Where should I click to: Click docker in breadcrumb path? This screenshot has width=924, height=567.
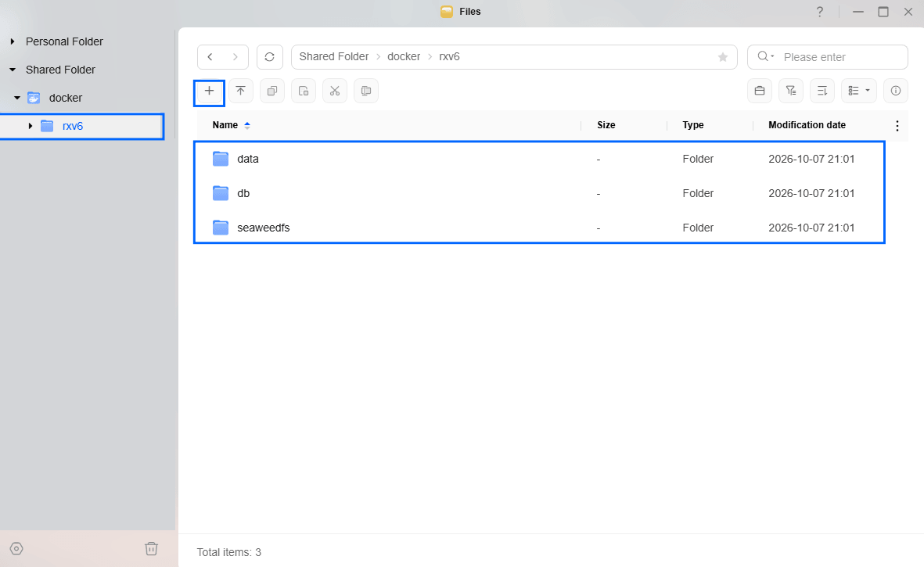coord(404,56)
